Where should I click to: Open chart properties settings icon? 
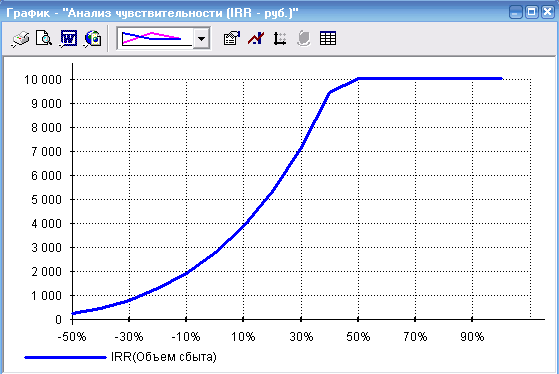(232, 39)
